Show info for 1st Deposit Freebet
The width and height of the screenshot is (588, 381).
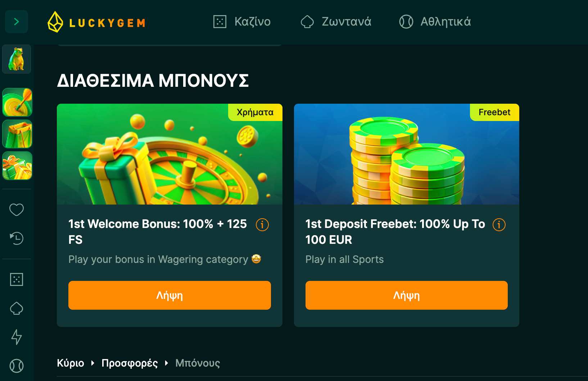499,225
